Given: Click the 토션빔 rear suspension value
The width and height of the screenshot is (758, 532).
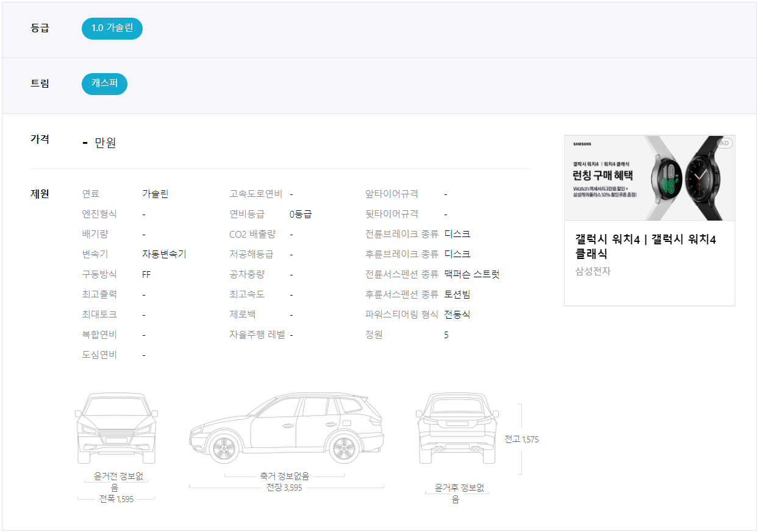Looking at the screenshot, I should [457, 294].
